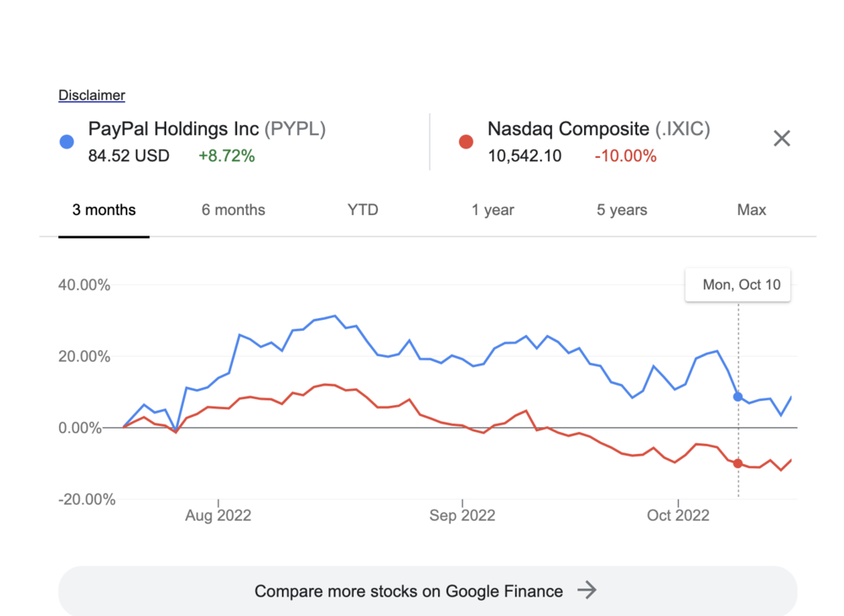Click the blue data point on Oct 10
The width and height of the screenshot is (844, 616).
pyautogui.click(x=738, y=397)
